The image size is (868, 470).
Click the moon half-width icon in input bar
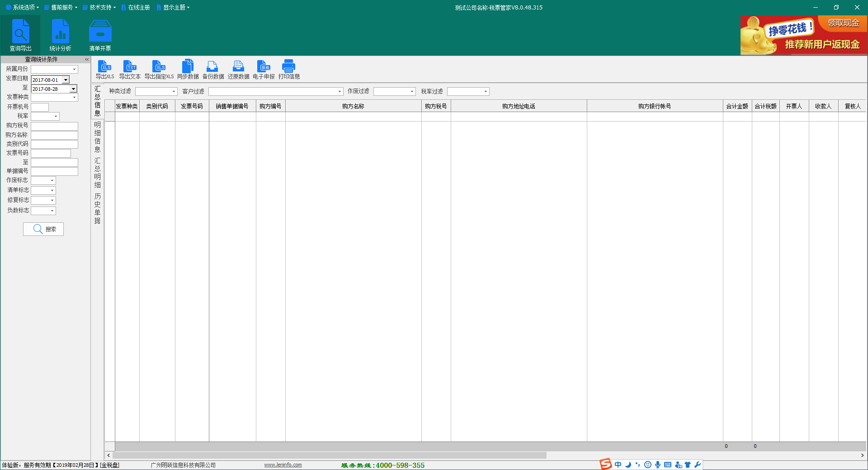click(628, 465)
